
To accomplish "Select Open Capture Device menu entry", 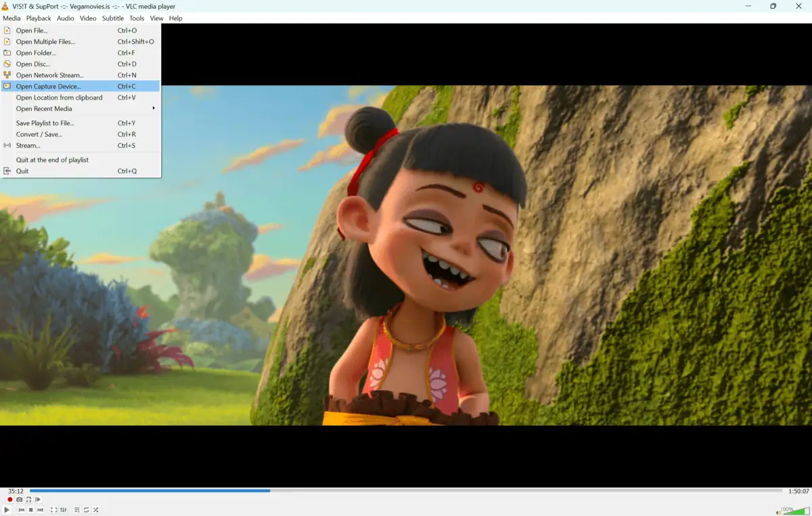I will [x=48, y=87].
